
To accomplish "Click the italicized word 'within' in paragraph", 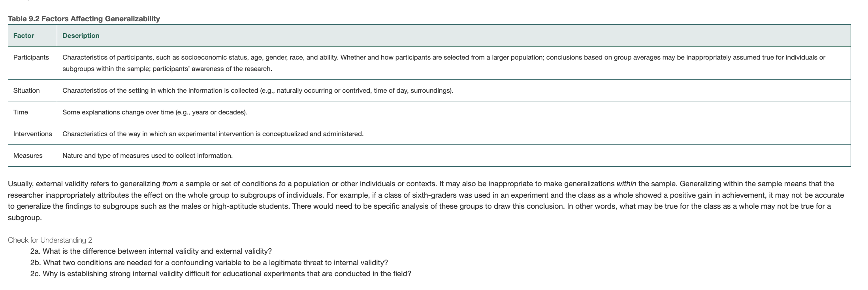I will coord(626,183).
